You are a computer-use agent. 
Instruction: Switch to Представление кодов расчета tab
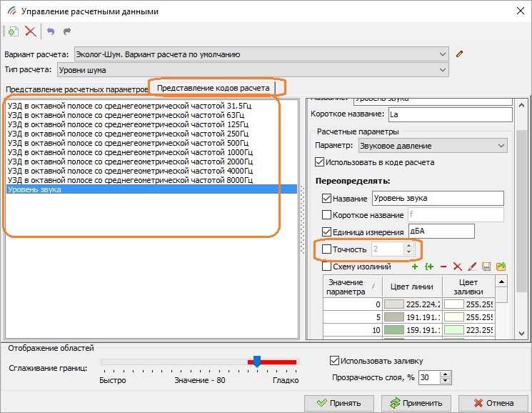[214, 88]
